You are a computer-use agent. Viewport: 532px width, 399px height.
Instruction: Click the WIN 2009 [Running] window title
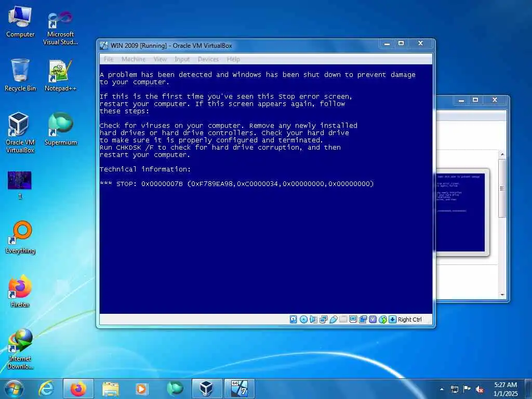[x=171, y=46]
